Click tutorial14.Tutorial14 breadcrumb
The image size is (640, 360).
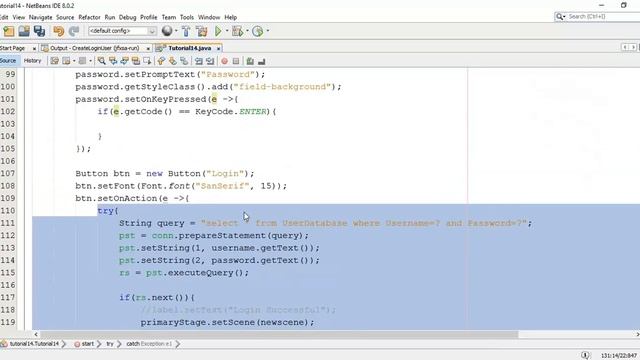34,344
